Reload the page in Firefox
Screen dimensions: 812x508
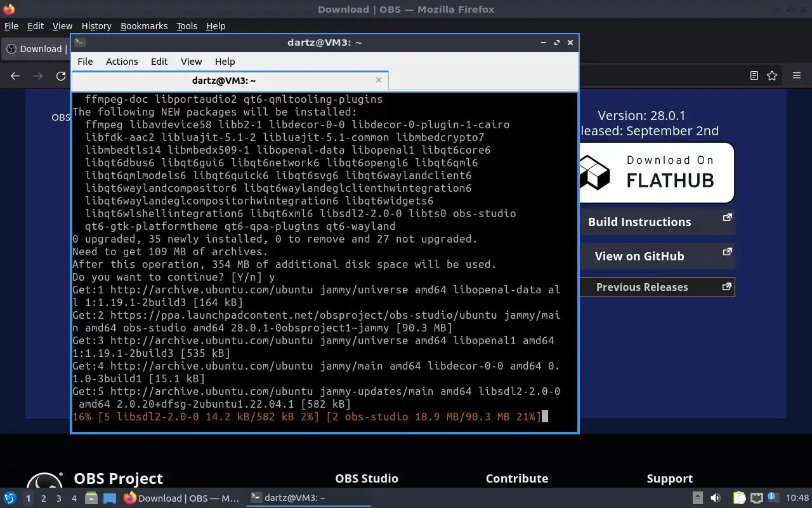click(x=61, y=76)
